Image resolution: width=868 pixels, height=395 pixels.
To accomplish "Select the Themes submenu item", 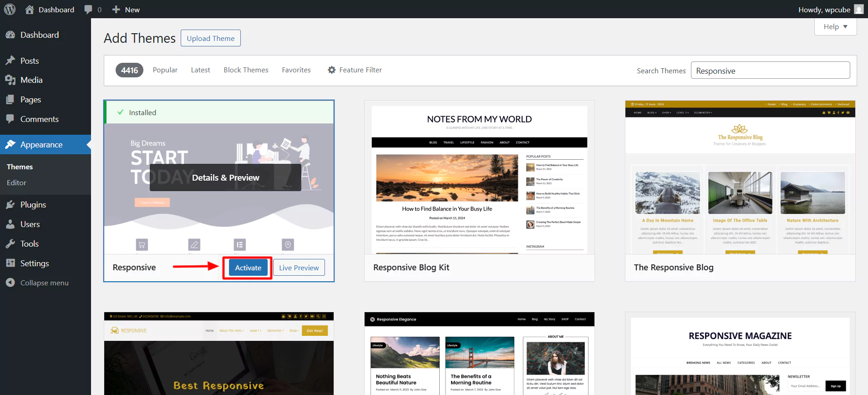I will tap(20, 167).
